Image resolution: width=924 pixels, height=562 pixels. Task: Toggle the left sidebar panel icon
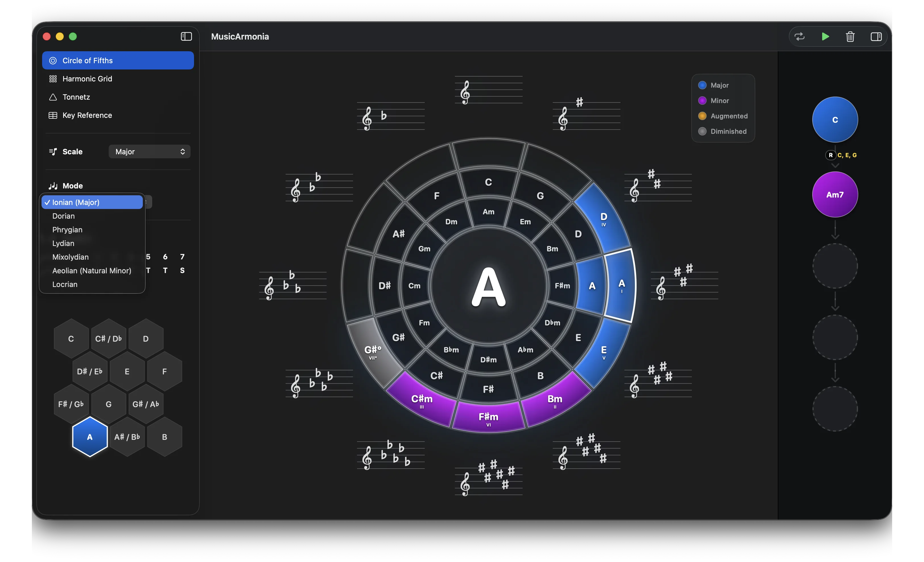pyautogui.click(x=186, y=36)
